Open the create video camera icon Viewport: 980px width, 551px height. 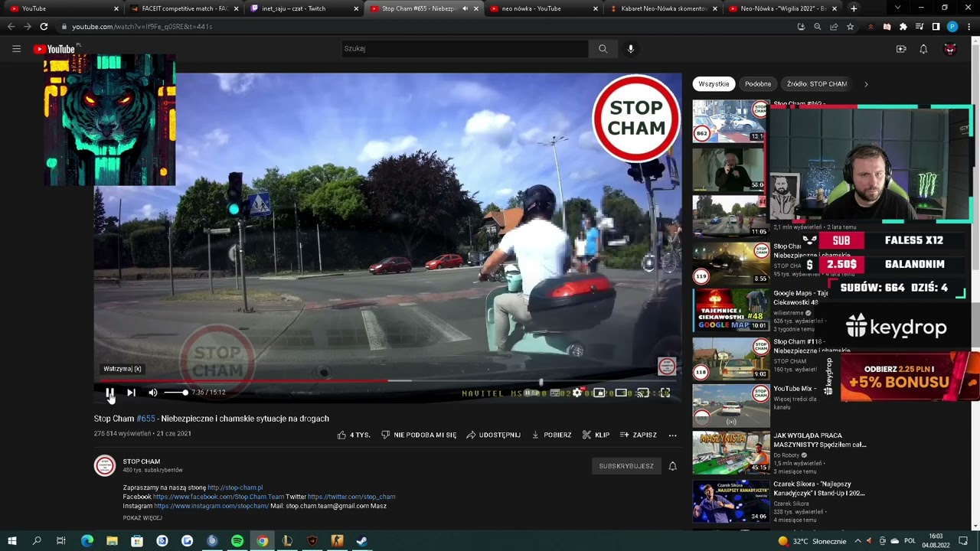click(x=901, y=49)
